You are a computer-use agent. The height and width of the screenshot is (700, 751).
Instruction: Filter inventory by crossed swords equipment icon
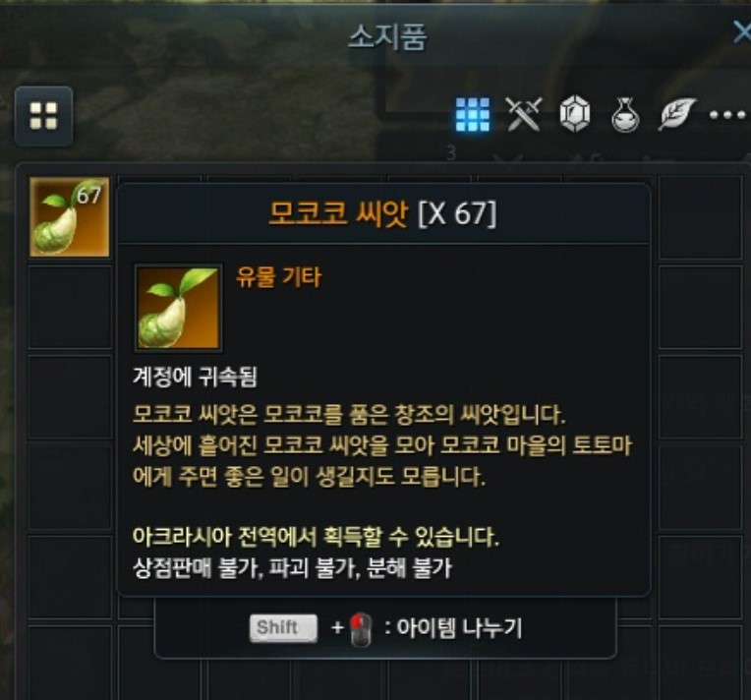click(524, 114)
